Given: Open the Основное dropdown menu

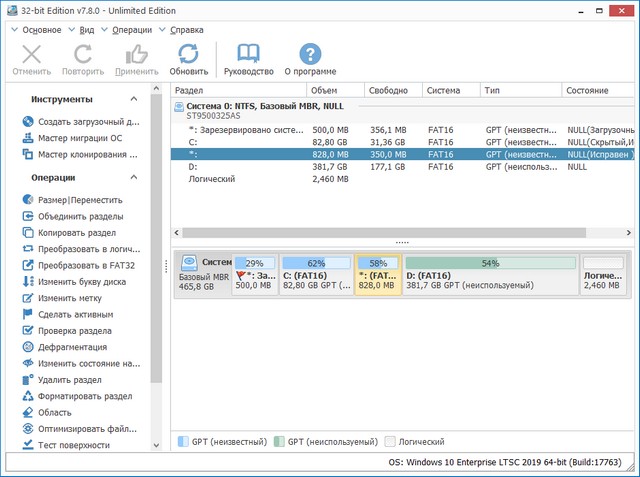Looking at the screenshot, I should pos(40,30).
